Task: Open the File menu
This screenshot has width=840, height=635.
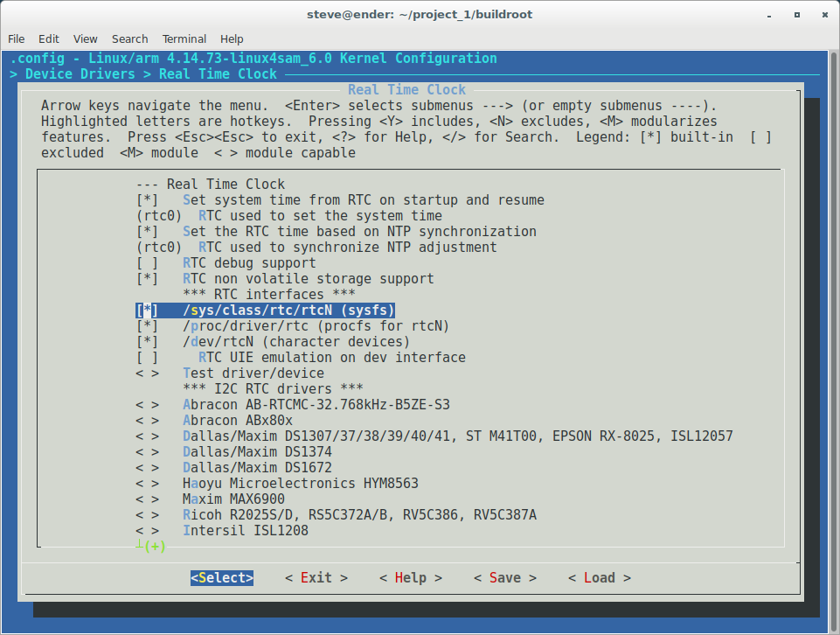Action: pyautogui.click(x=17, y=39)
